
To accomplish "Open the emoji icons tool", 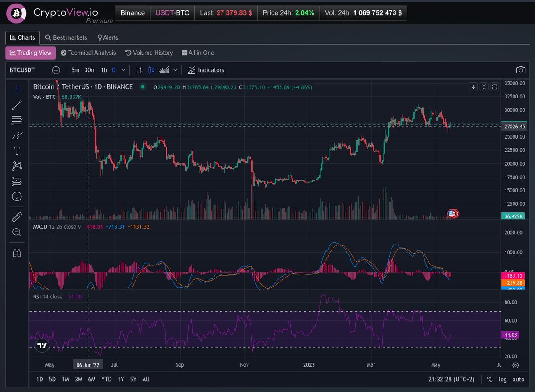I will click(17, 196).
